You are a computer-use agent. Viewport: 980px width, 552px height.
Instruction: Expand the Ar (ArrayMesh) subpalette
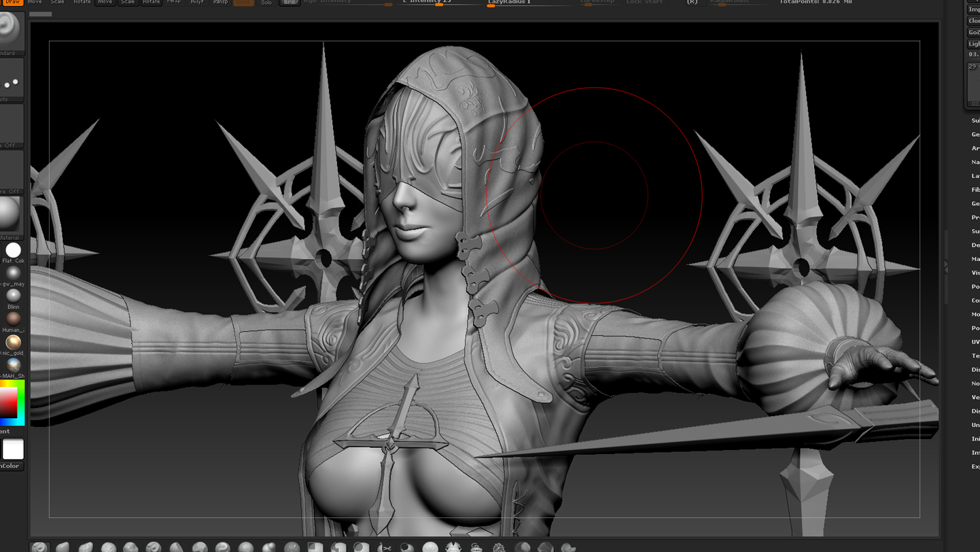[x=975, y=148]
